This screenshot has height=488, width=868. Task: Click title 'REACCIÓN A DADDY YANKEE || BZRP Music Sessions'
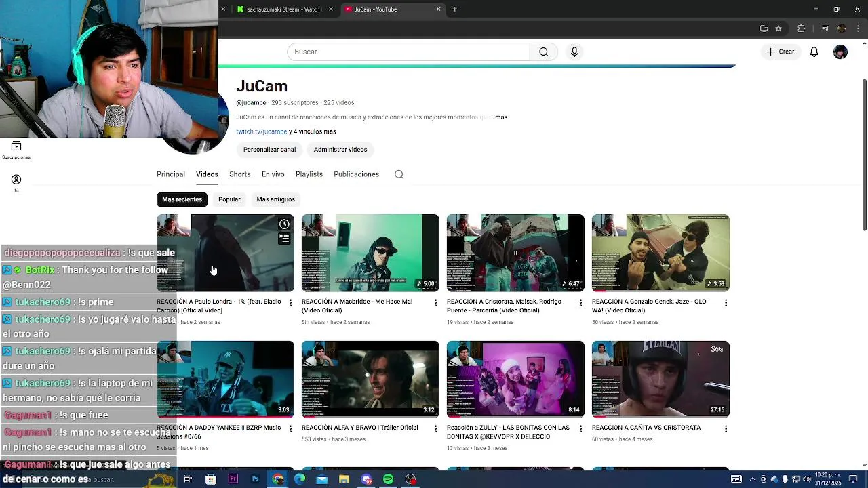coord(218,432)
